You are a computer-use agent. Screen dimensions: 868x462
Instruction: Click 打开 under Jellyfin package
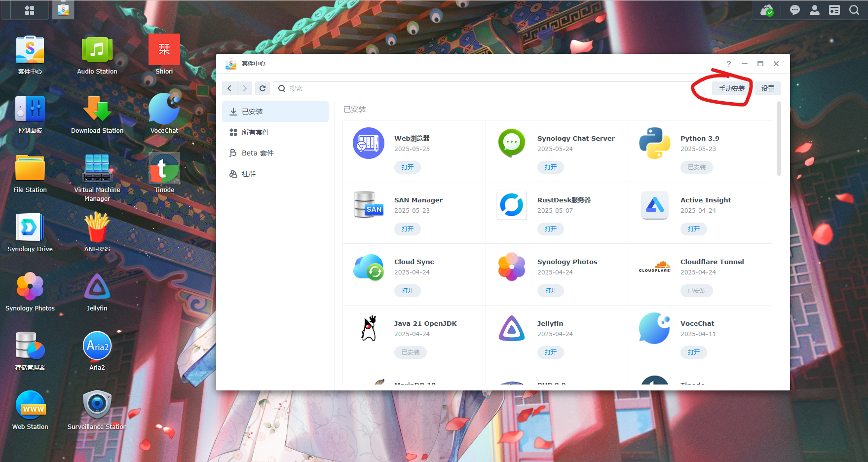551,352
